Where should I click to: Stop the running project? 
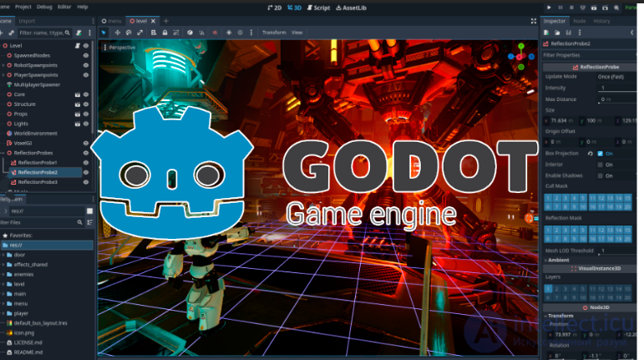[571, 8]
